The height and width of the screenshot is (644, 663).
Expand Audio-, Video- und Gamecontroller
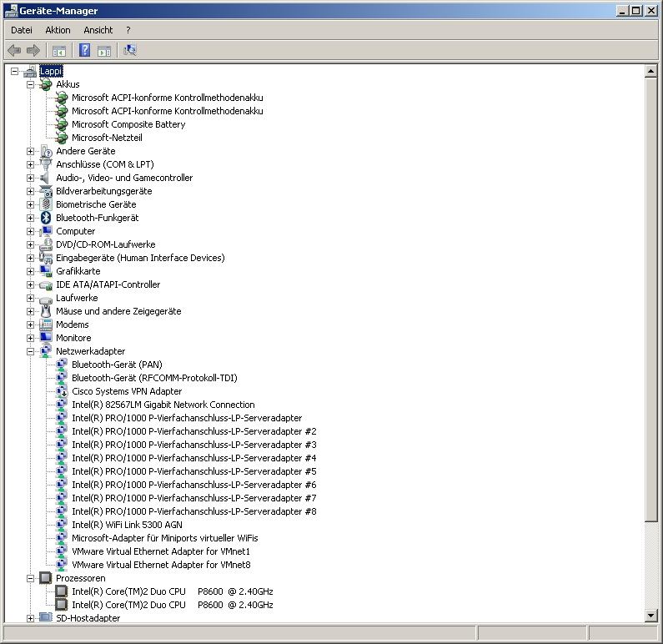(x=31, y=178)
